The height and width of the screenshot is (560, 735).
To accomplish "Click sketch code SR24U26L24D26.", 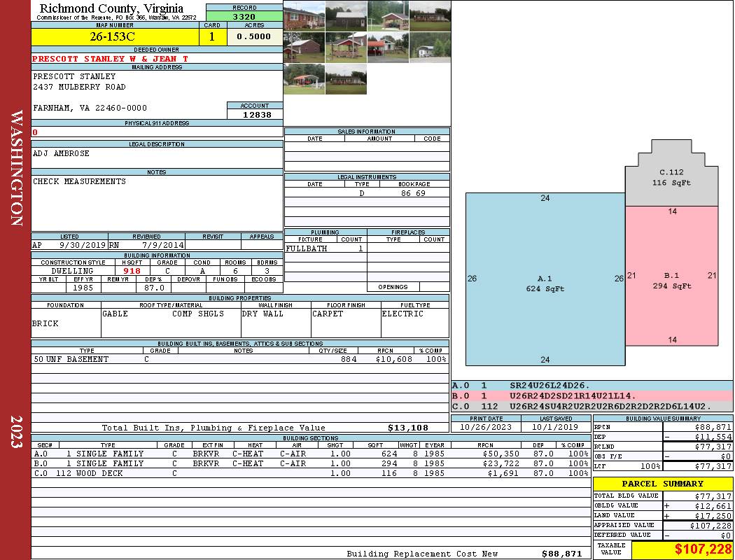I will point(549,386).
